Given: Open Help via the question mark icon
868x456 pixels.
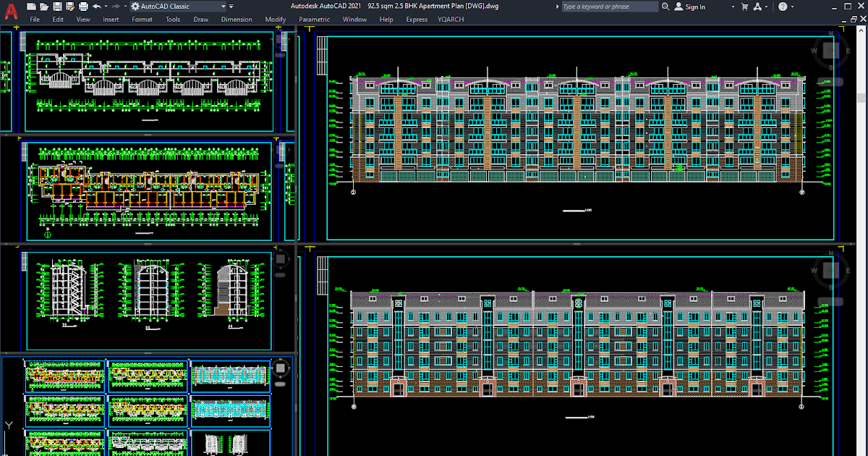Looking at the screenshot, I should click(x=784, y=7).
